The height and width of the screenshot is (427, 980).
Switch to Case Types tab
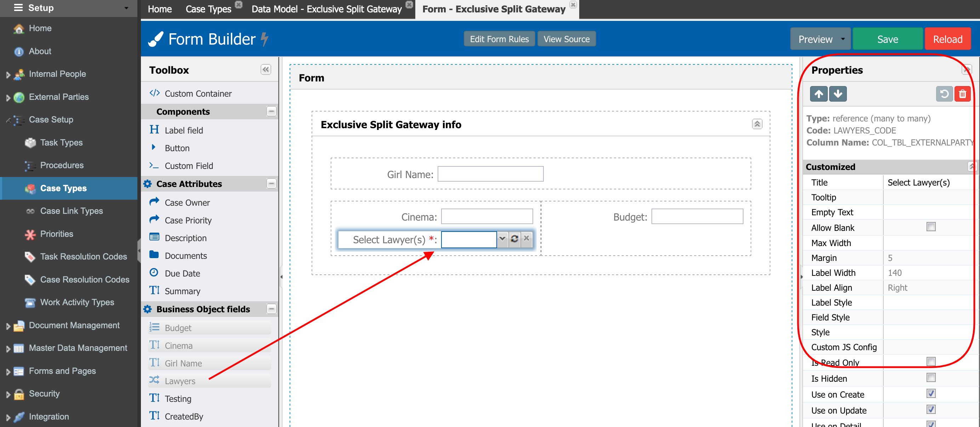[208, 9]
